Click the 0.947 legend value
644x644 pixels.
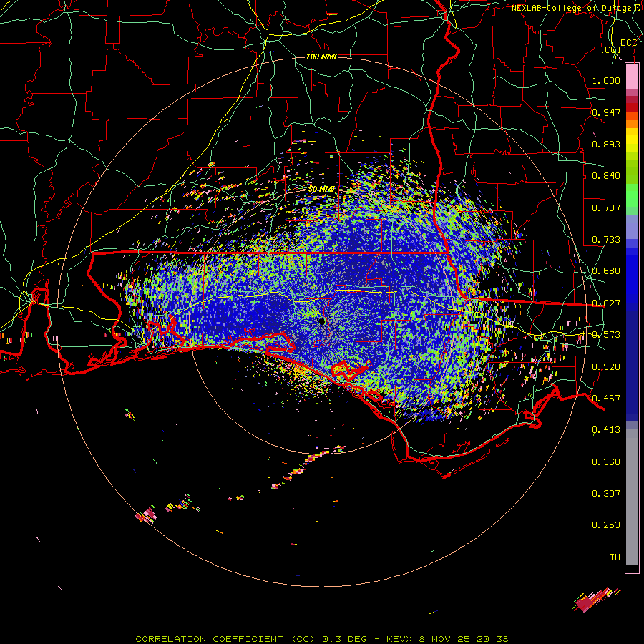[x=606, y=112]
